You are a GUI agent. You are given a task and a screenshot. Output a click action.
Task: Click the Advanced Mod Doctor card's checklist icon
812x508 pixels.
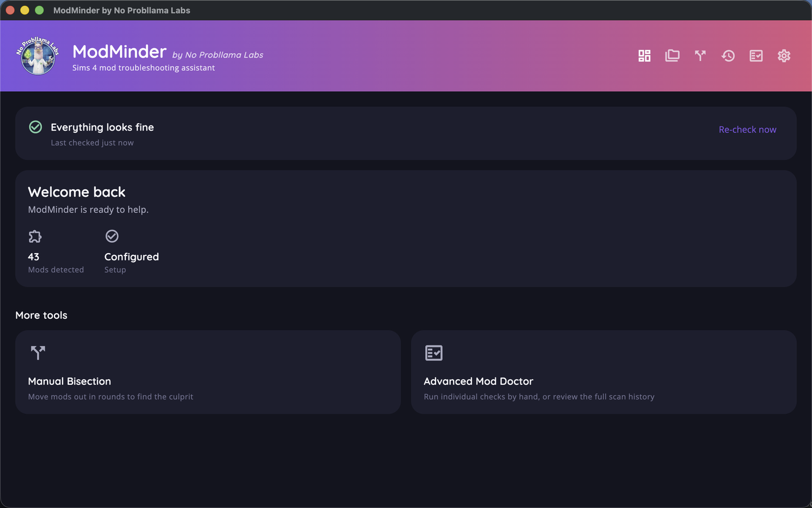click(434, 352)
